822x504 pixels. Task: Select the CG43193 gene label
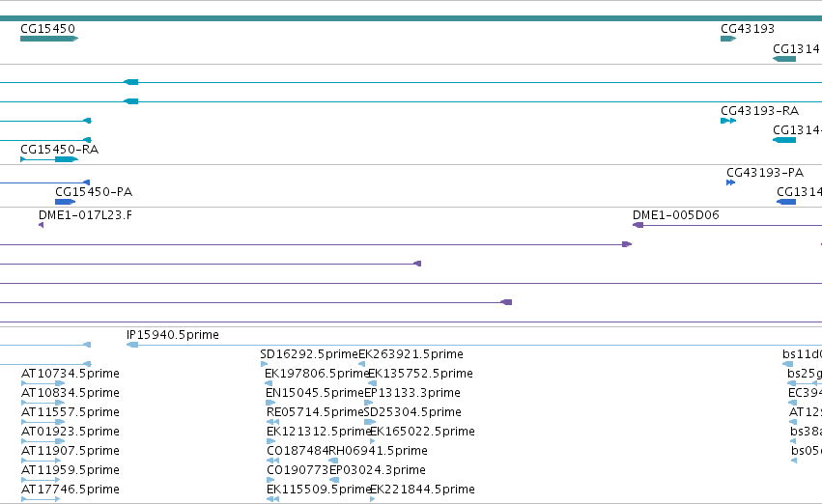748,29
